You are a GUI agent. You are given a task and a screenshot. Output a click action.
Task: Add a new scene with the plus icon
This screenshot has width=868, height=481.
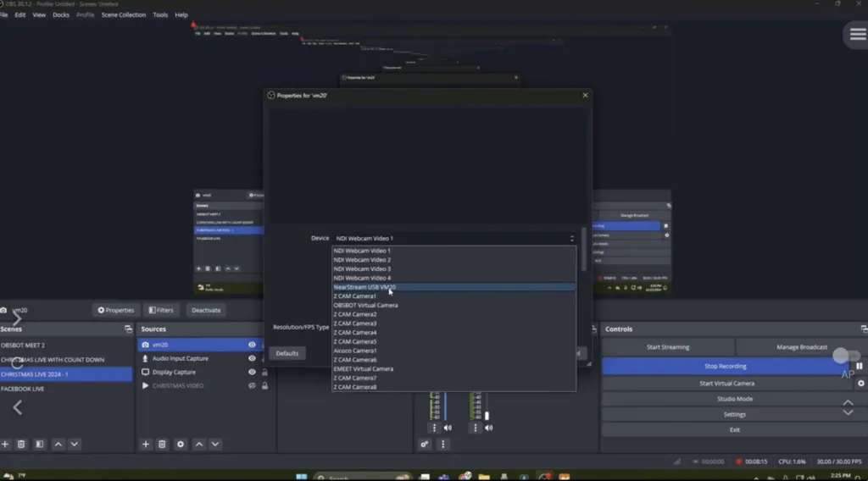(x=5, y=444)
